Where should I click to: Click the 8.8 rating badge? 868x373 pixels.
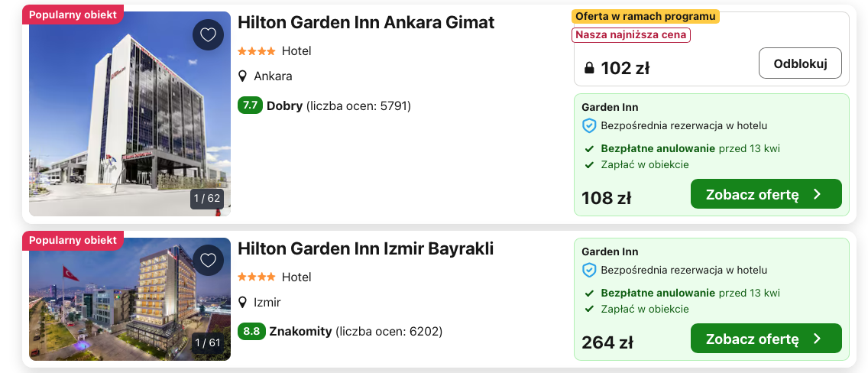pyautogui.click(x=251, y=331)
